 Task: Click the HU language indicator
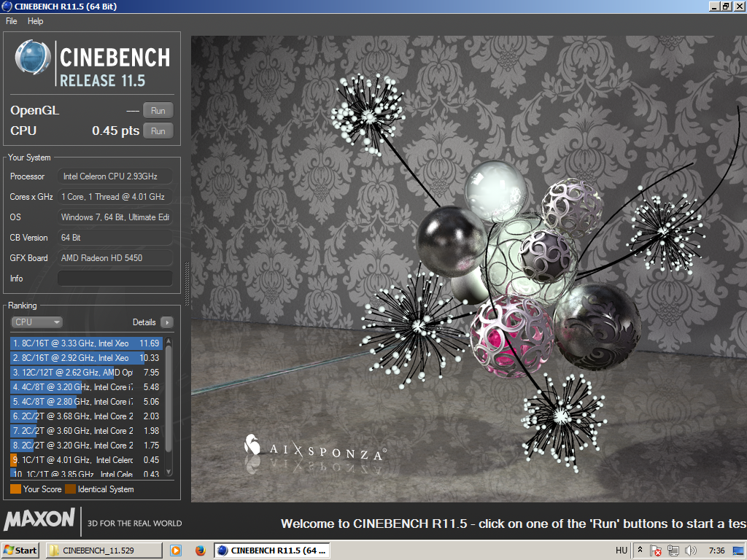(x=622, y=551)
